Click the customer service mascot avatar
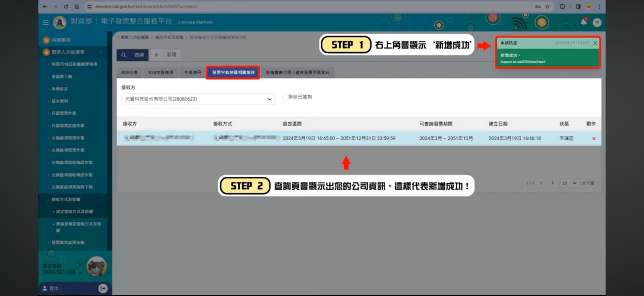 [96, 267]
